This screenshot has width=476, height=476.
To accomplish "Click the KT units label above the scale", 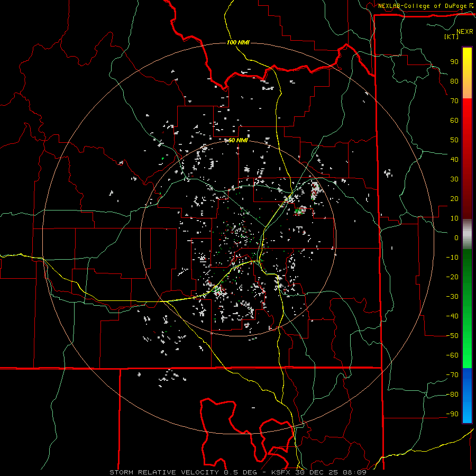I will pos(452,36).
